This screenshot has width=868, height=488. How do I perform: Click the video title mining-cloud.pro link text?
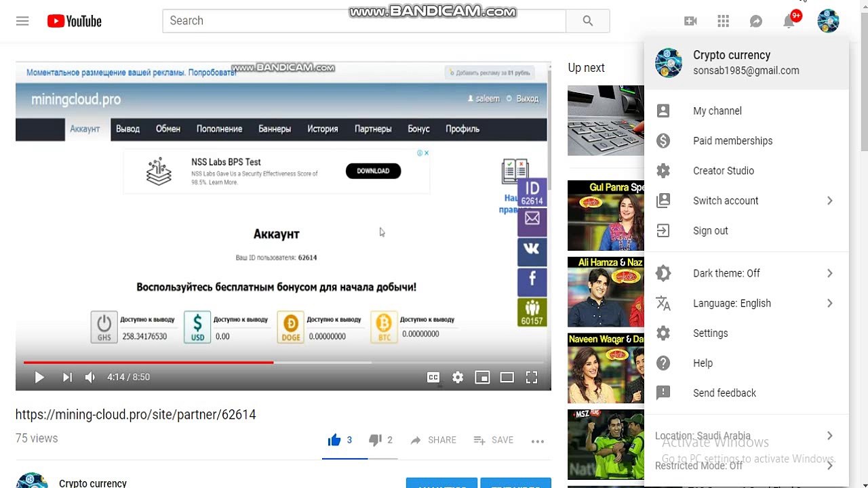click(136, 414)
